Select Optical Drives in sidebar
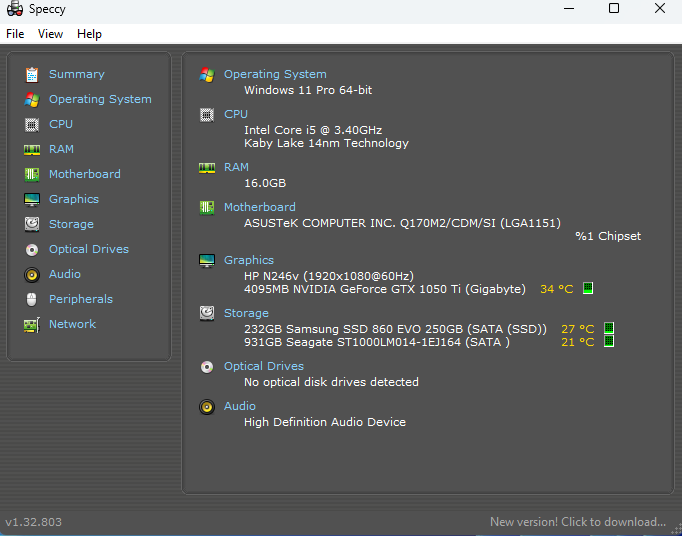Image resolution: width=682 pixels, height=536 pixels. tap(89, 249)
